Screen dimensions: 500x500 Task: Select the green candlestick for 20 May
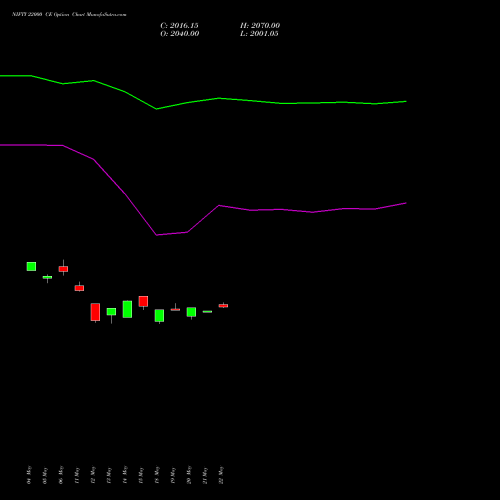point(191,312)
